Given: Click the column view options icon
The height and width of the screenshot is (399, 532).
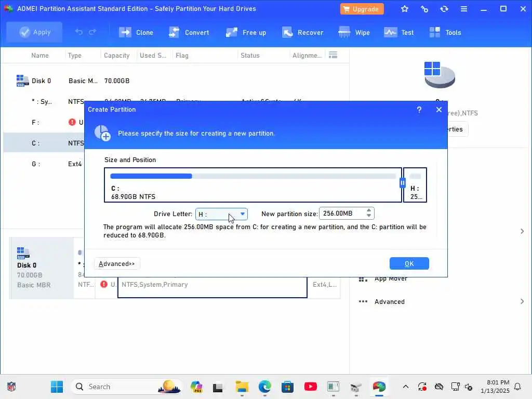Looking at the screenshot, I should [333, 55].
